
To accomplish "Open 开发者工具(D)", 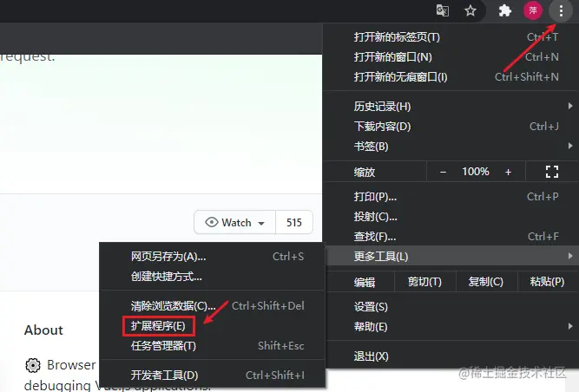I will 213,375.
